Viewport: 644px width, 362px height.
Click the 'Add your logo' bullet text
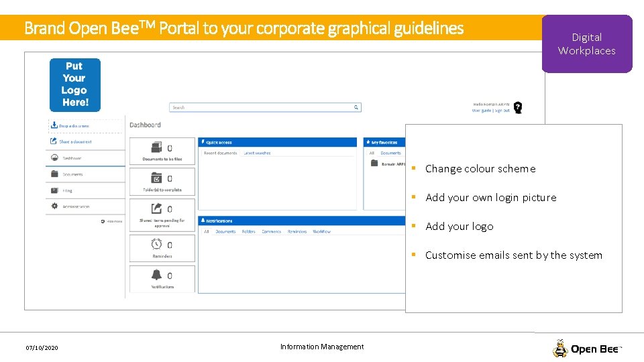[x=459, y=226]
